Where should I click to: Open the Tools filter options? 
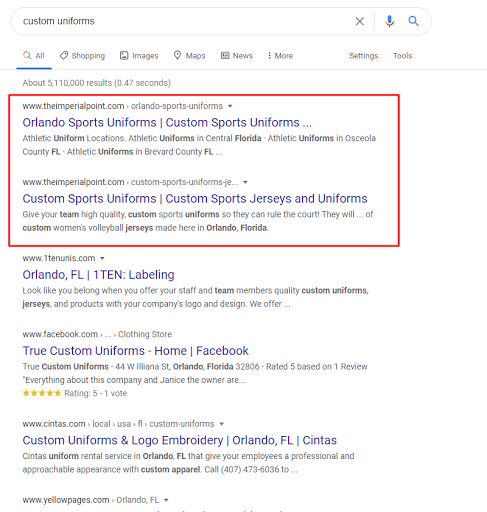pyautogui.click(x=402, y=56)
